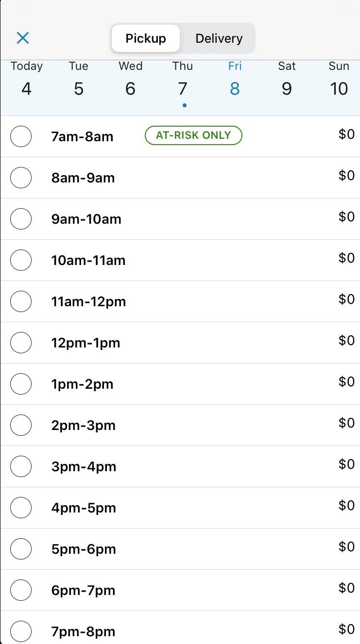Switch to the Pickup tab
The height and width of the screenshot is (644, 360).
tap(146, 38)
